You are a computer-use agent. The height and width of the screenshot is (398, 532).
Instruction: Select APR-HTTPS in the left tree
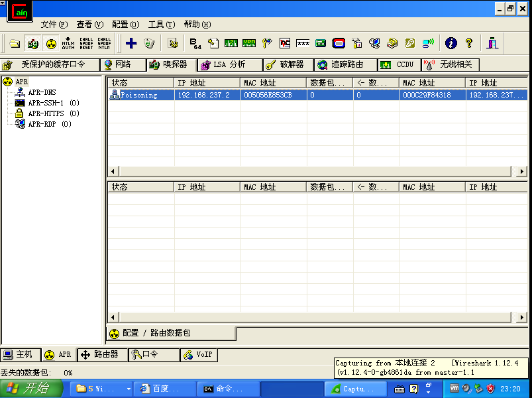(x=46, y=113)
